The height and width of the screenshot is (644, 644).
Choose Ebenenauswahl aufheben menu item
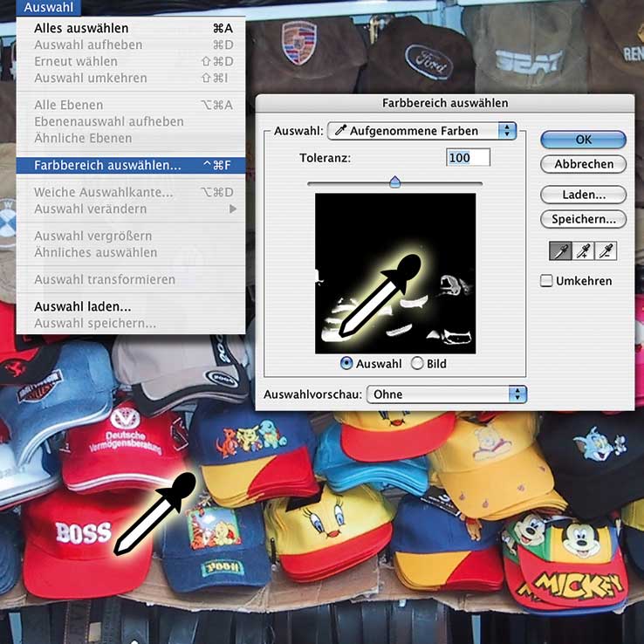point(131,121)
